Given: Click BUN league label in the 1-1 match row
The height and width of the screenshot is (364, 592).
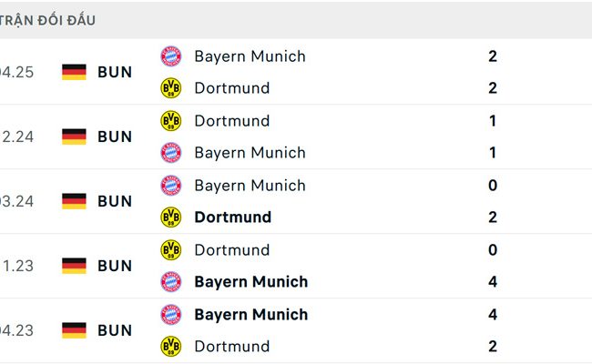Looking at the screenshot, I should [x=115, y=136].
